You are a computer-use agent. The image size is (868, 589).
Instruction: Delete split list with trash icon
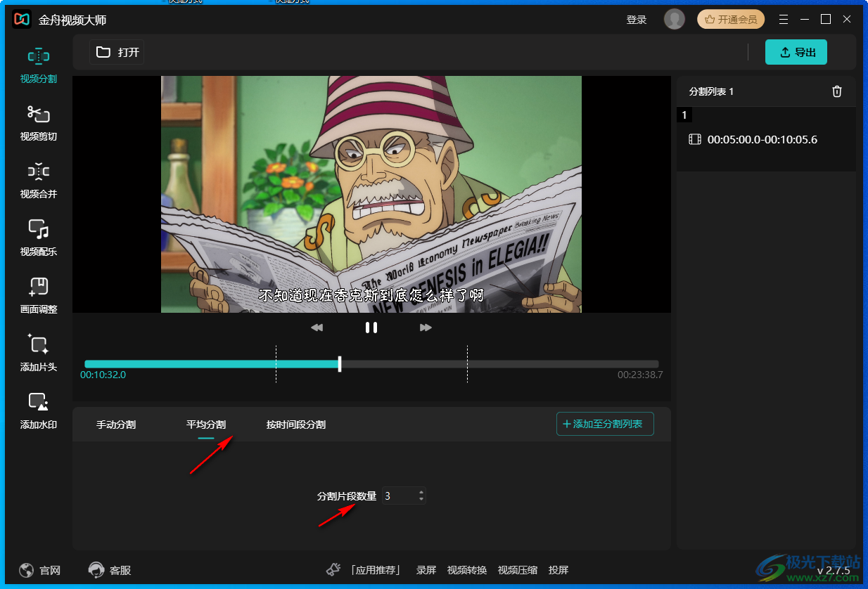(x=836, y=91)
